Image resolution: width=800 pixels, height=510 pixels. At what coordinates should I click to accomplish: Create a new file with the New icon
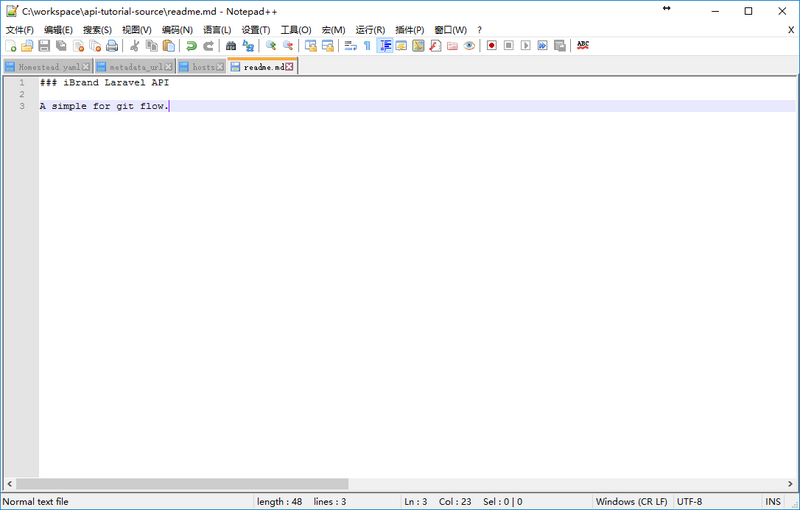coord(11,46)
